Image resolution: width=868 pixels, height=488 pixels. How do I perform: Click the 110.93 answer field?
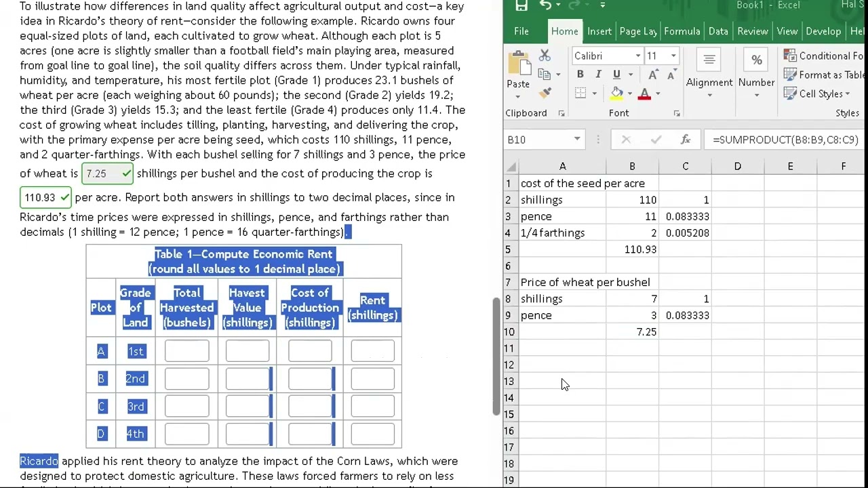45,197
